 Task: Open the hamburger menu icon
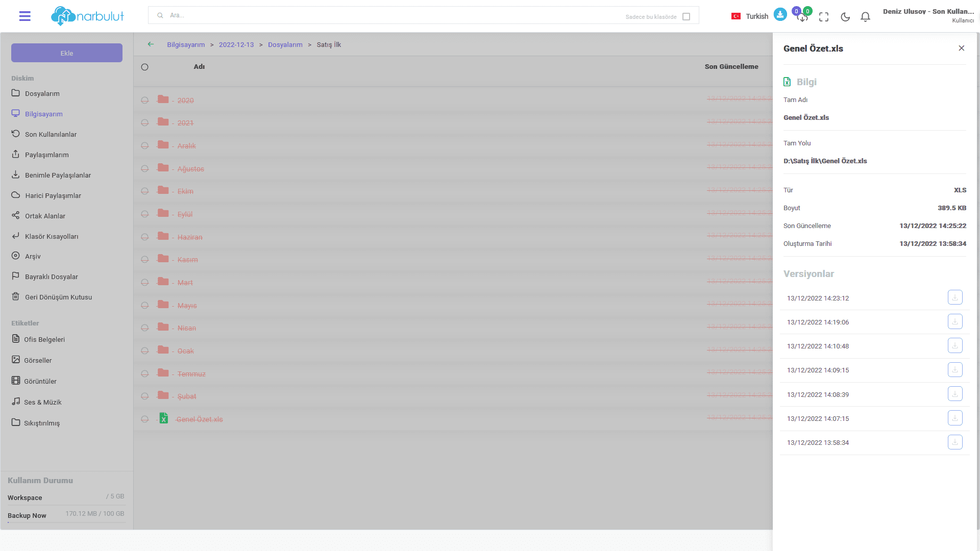(x=24, y=16)
